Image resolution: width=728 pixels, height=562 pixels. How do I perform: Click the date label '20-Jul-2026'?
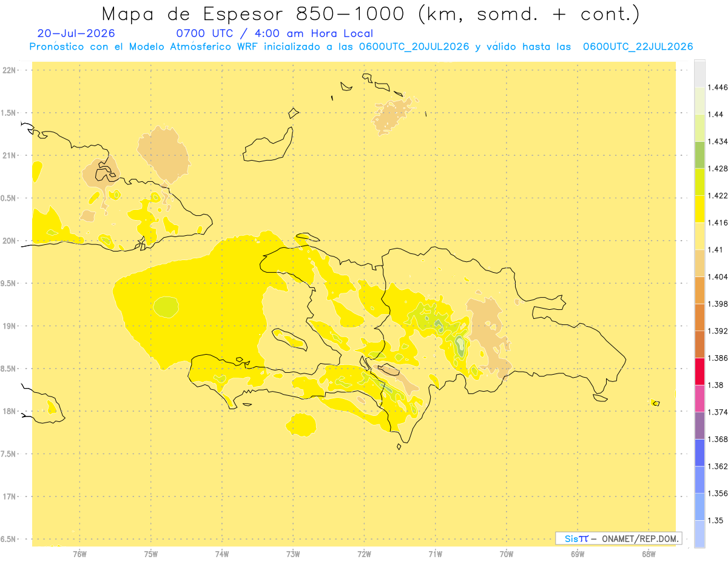[x=76, y=33]
